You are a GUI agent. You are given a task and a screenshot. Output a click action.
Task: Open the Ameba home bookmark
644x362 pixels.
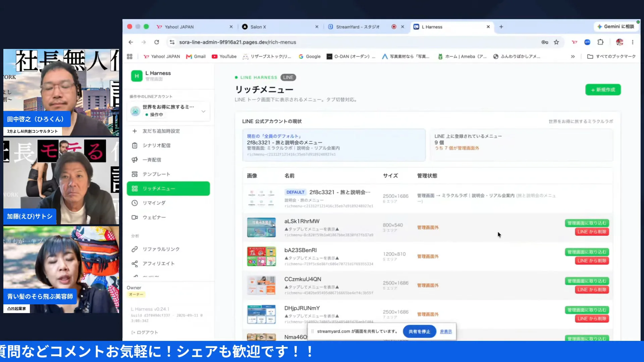[462, 57]
